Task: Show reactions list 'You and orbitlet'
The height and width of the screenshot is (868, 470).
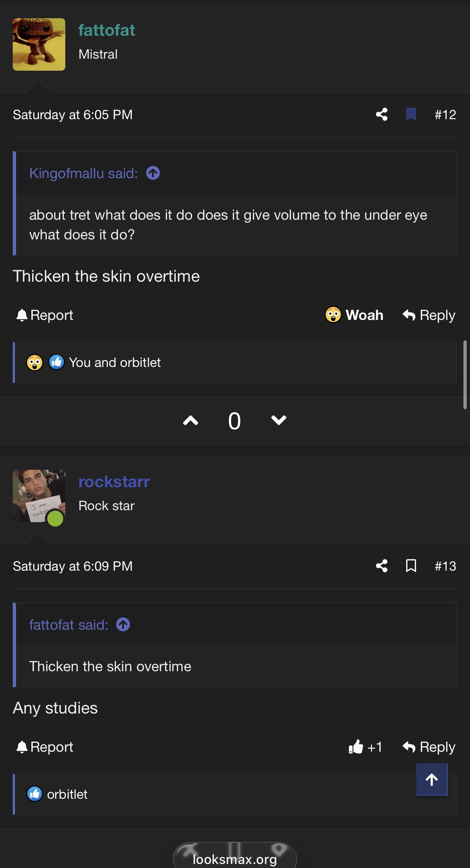Action: [x=114, y=363]
